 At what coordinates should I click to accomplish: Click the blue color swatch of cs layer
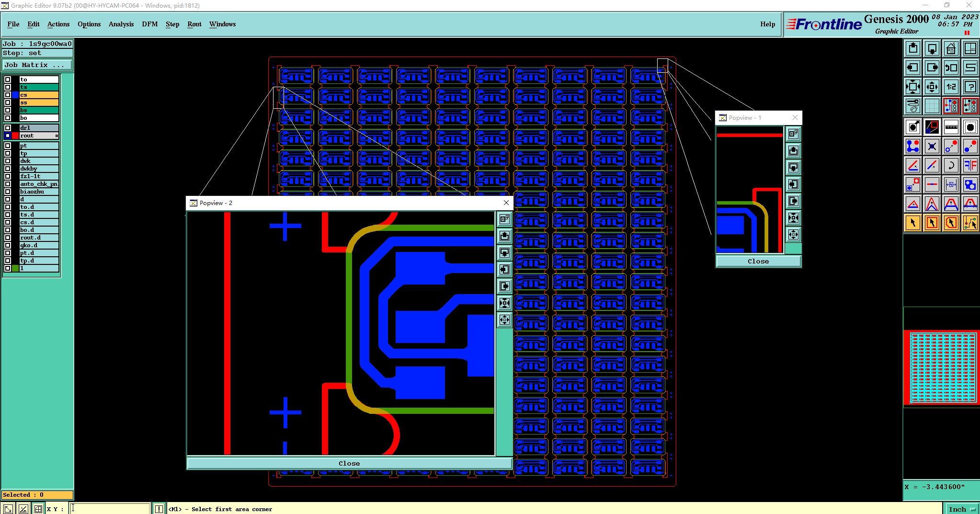click(x=15, y=95)
